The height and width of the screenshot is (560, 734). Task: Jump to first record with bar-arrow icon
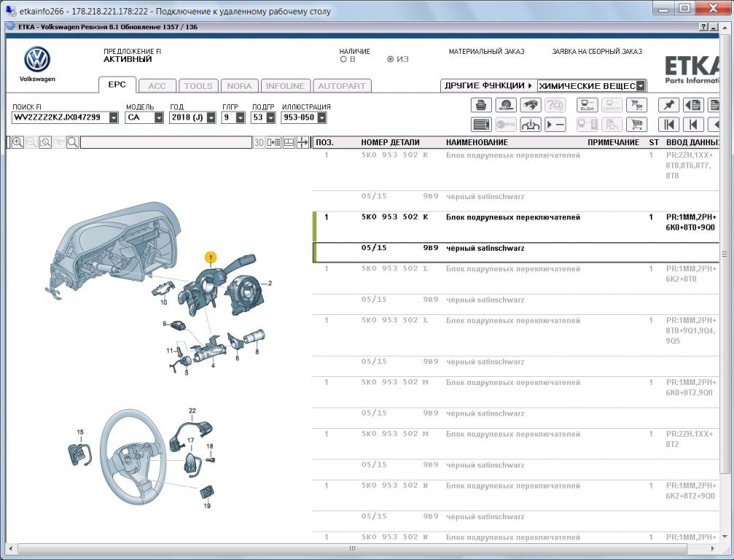(x=668, y=125)
